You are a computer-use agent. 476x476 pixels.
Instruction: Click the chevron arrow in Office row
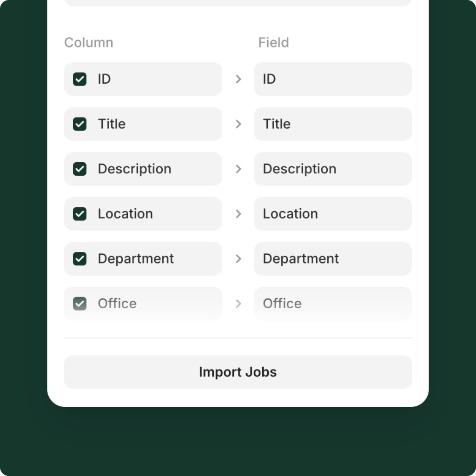click(x=238, y=304)
